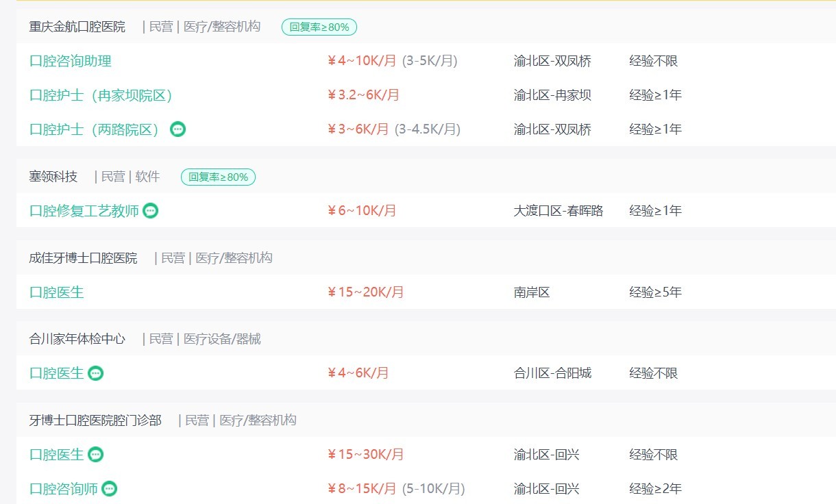Open 口腔咨询师 job listing
Image resolution: width=836 pixels, height=504 pixels.
point(64,489)
